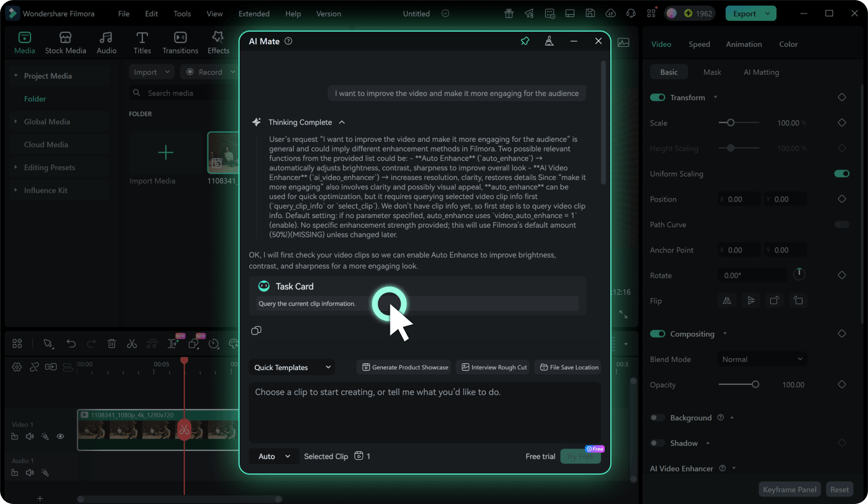
Task: Open the Tools menu
Action: tap(182, 14)
